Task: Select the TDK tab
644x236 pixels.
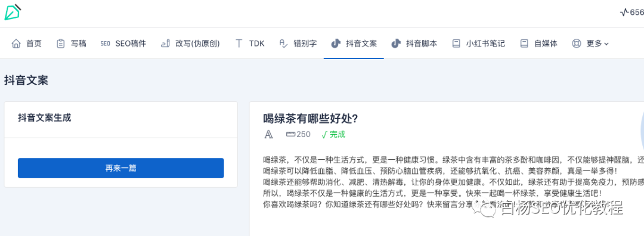Action: (x=250, y=44)
